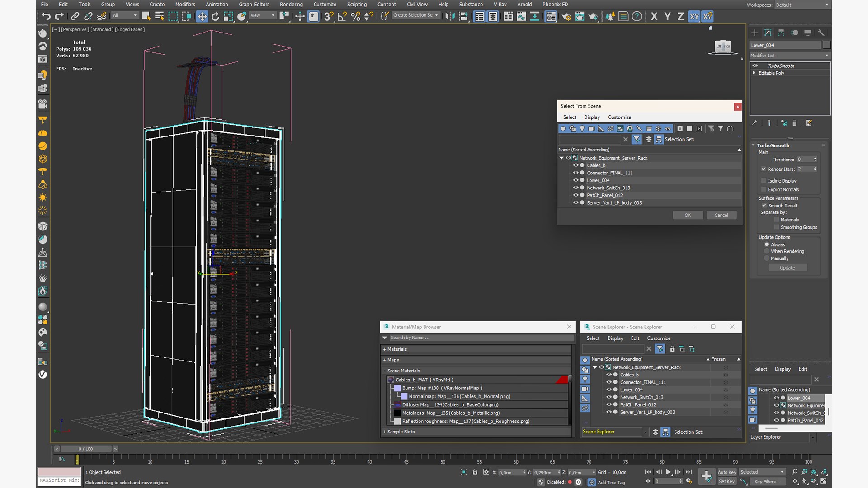
Task: Click the TurboSmooth Update button
Action: 787,268
